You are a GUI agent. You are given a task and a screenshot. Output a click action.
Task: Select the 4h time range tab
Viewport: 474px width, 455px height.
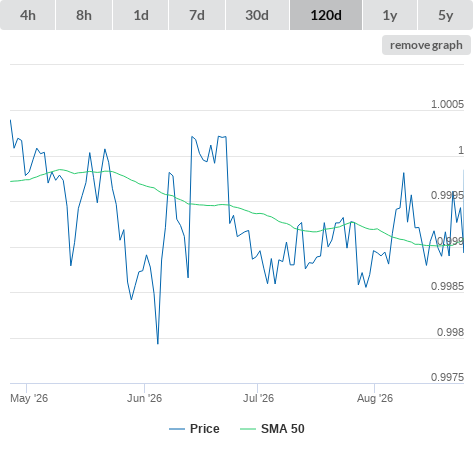(28, 15)
